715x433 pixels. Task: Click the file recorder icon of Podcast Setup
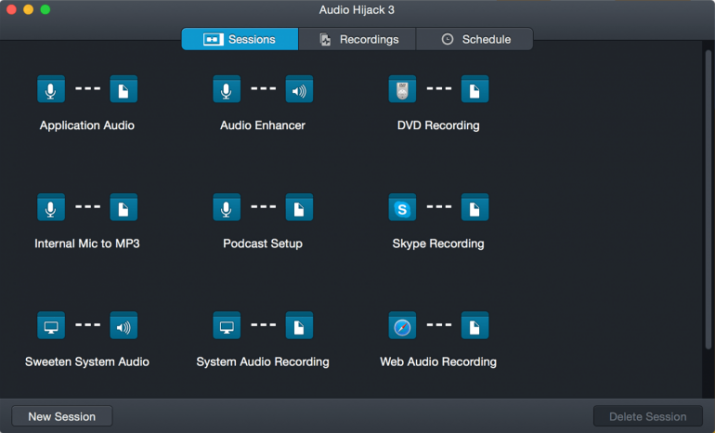[299, 207]
